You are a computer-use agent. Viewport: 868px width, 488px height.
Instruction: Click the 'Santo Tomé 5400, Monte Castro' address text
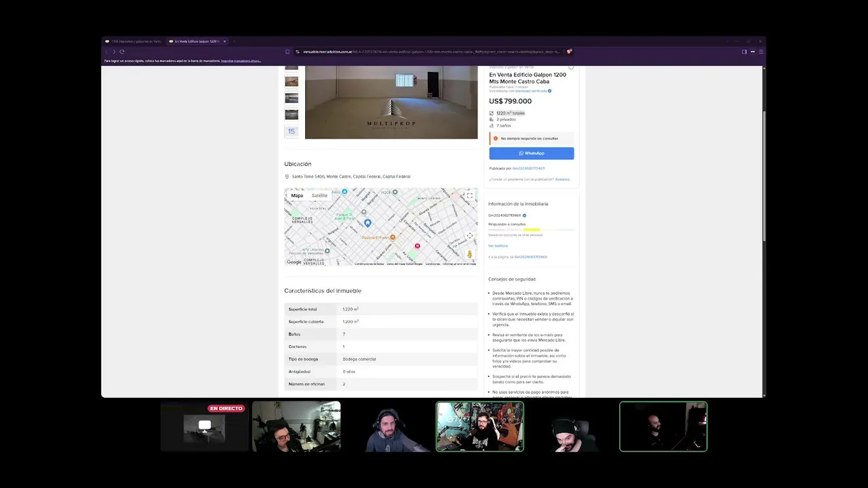pos(351,176)
